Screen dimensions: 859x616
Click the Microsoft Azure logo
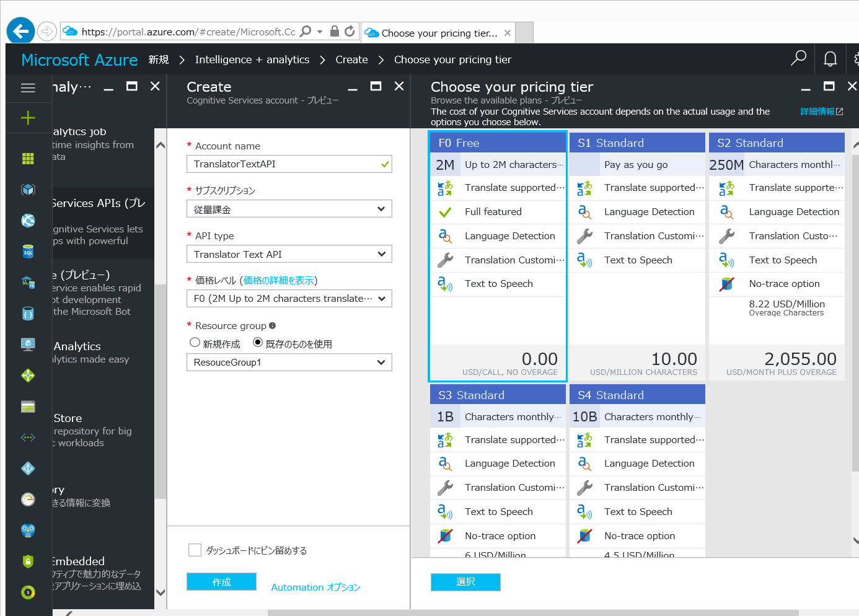point(79,59)
